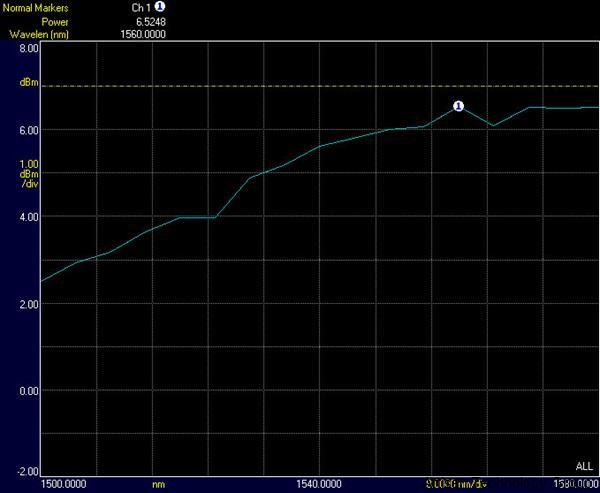Click the ALL indicator at bottom right
This screenshot has height=493, width=600.
584,466
